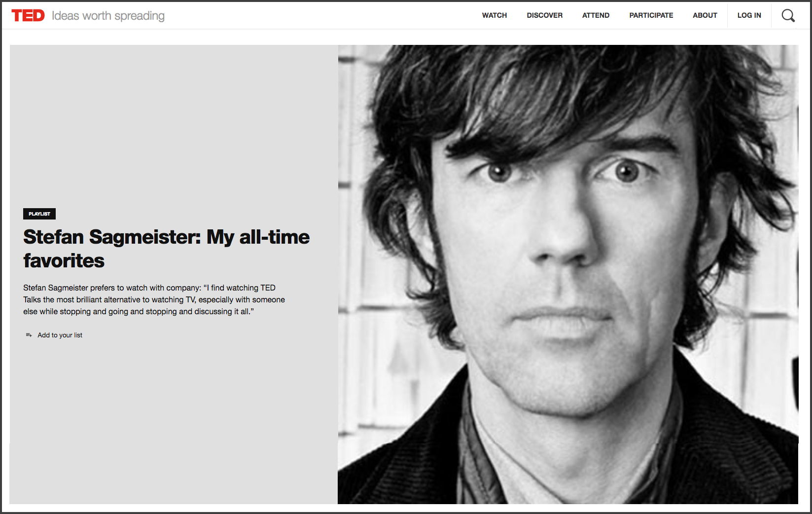Click the Add to your list text
This screenshot has height=514, width=812.
(x=60, y=335)
